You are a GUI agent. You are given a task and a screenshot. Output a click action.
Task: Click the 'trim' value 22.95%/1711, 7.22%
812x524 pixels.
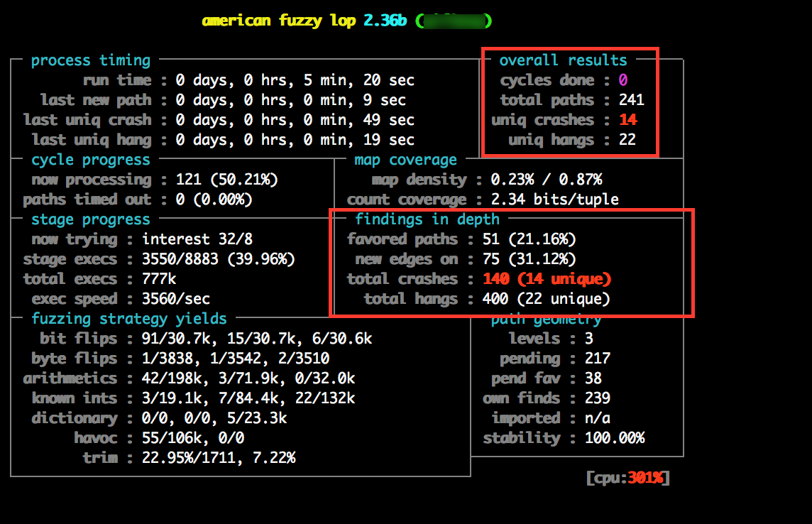219,458
